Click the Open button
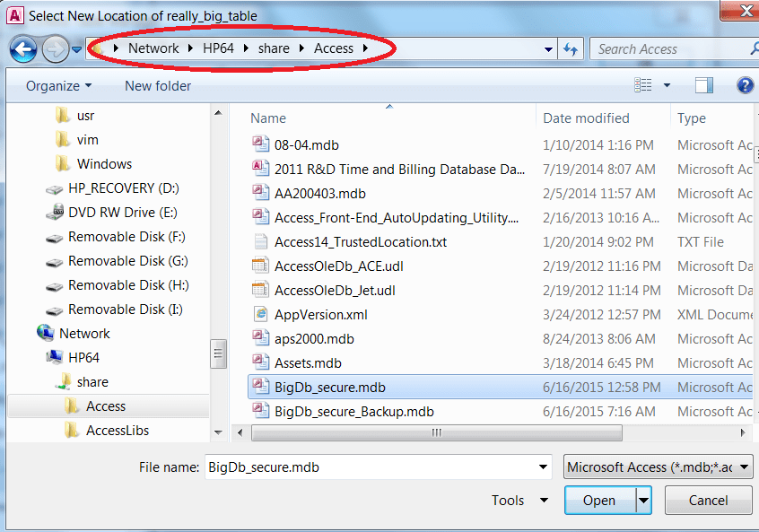Viewport: 759px width, 532px height. click(599, 500)
